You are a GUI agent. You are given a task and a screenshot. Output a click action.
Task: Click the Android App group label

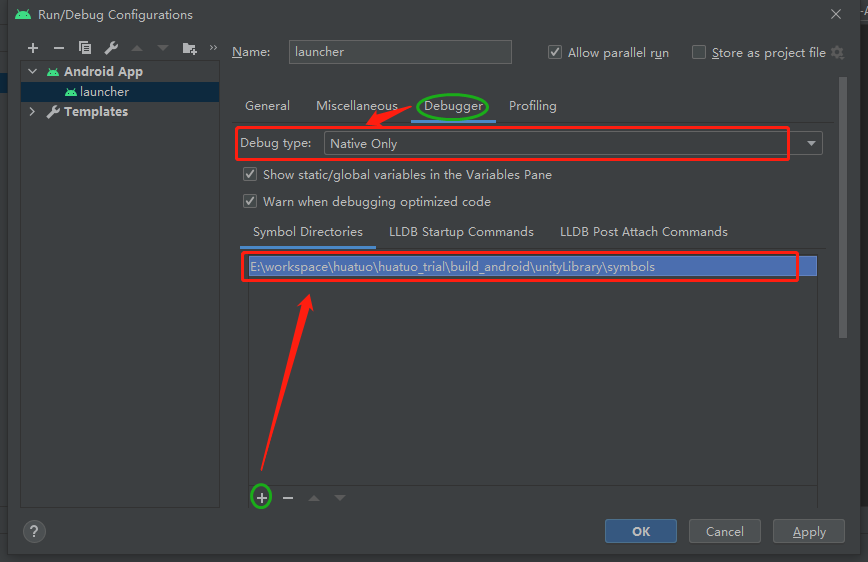tap(103, 71)
